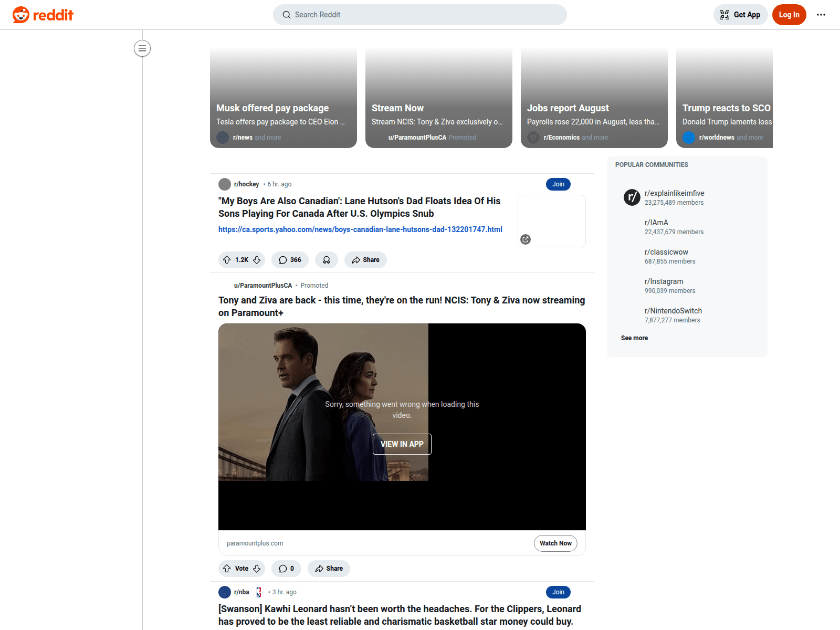Click u/ParamountPlusCA on Stream Now card

417,138
